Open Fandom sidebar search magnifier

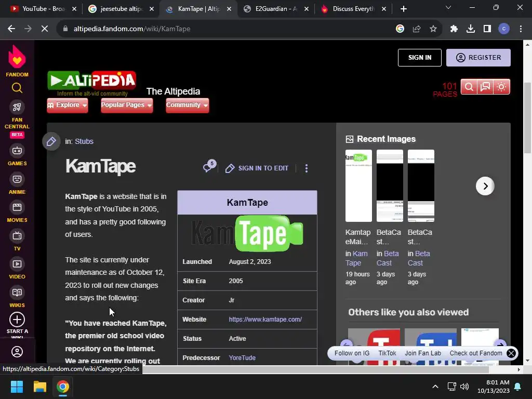[17, 88]
